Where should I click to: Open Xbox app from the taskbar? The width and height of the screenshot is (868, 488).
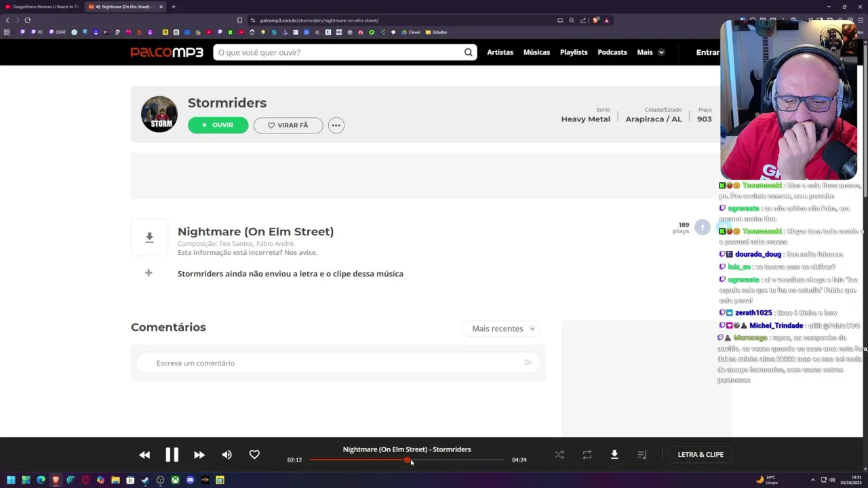[175, 480]
